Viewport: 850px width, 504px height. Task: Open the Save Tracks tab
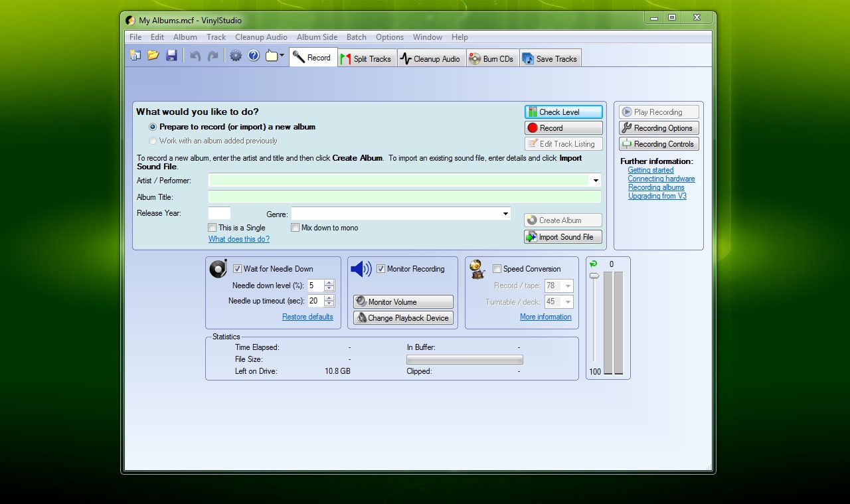pos(551,58)
